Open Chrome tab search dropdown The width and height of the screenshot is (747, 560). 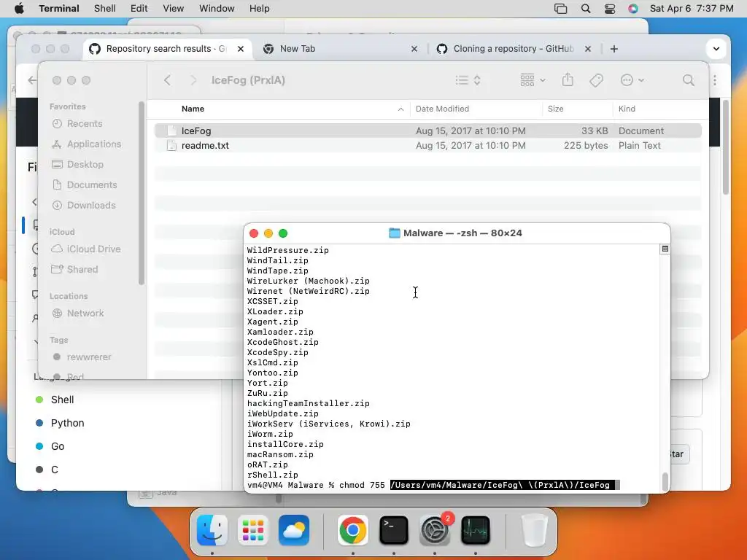point(716,49)
